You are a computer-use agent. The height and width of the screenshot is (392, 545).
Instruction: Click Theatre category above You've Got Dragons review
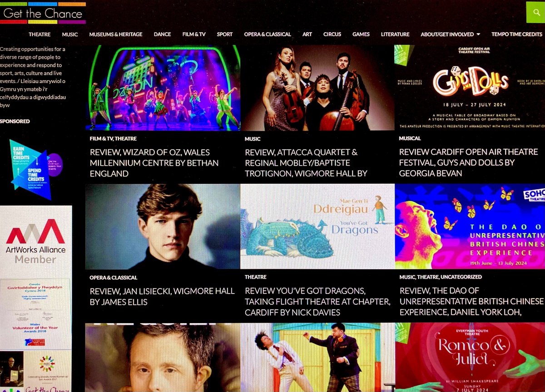[x=256, y=277]
